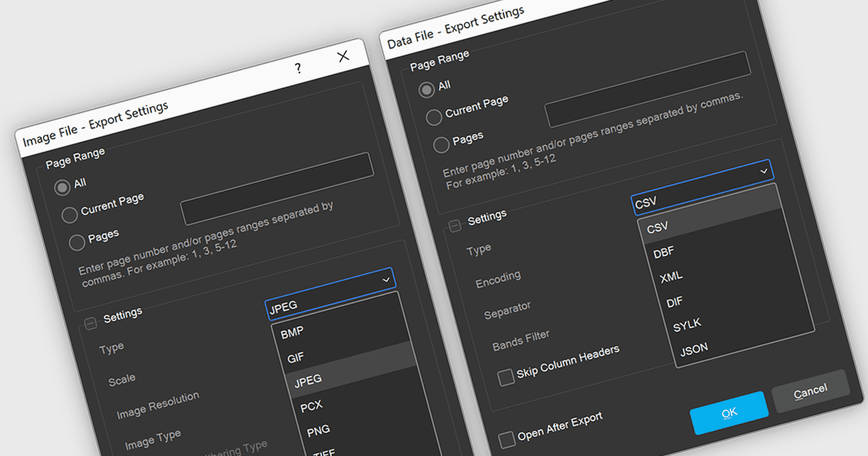868x456 pixels.
Task: Close the Image File Export Settings dialog
Action: [x=343, y=56]
